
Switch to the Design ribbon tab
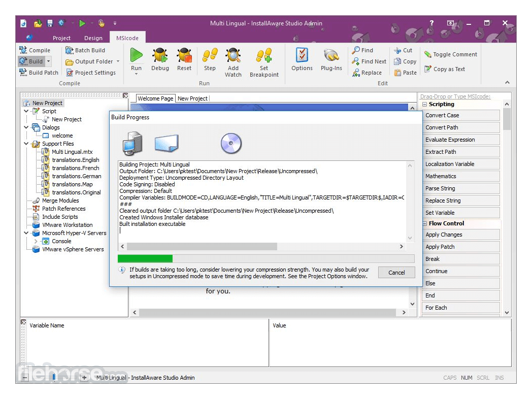[93, 38]
